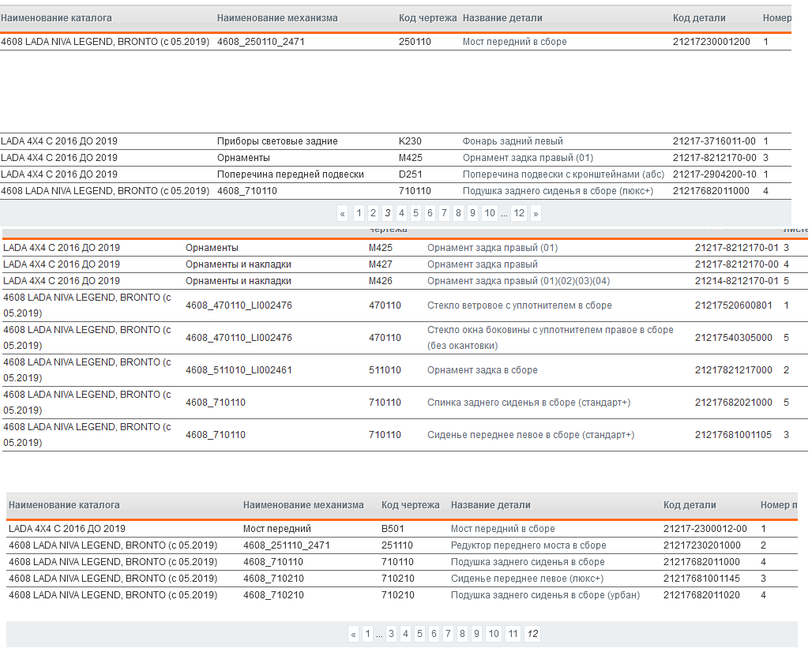Click part code 21217-2300012-00
Viewport: 812px width, 652px height.
pyautogui.click(x=705, y=529)
